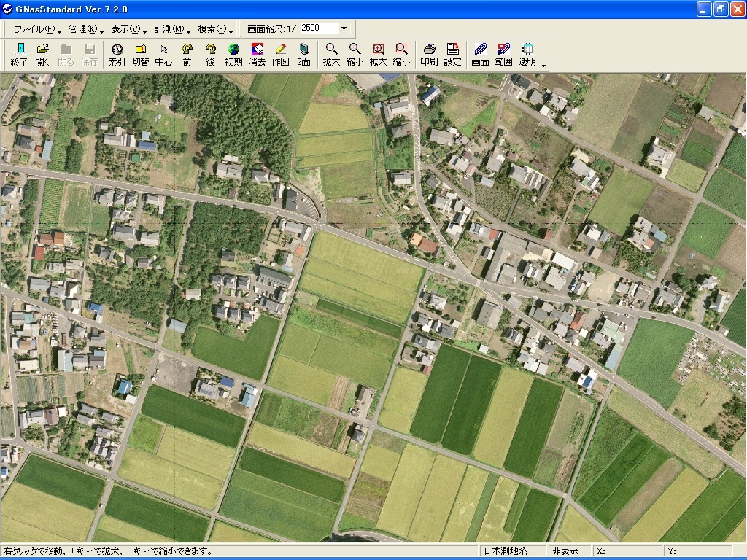Click the 画面 paperclip button
This screenshot has width=747, height=560.
(x=480, y=55)
